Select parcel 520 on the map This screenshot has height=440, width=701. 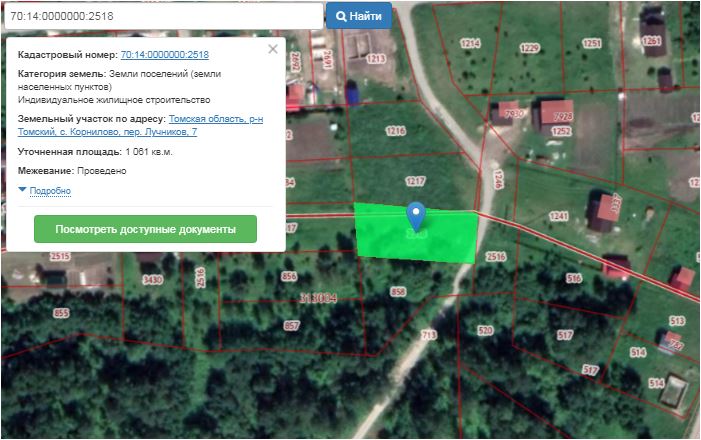485,330
